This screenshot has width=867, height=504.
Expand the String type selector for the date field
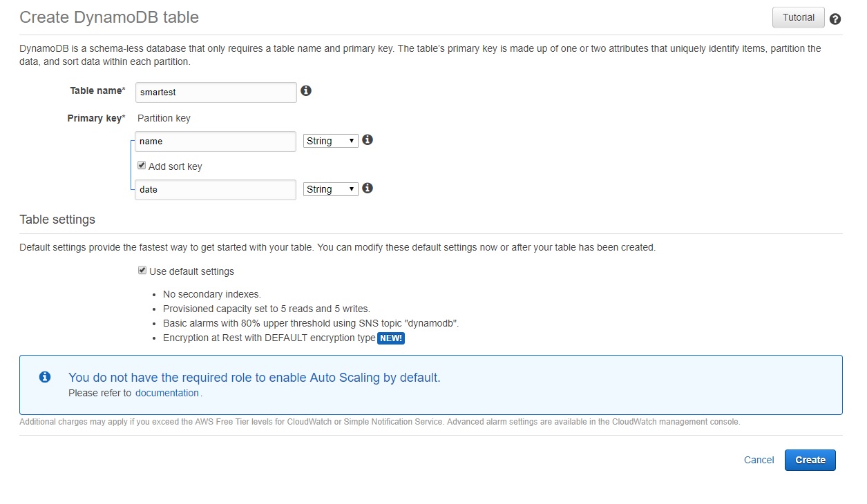[330, 188]
